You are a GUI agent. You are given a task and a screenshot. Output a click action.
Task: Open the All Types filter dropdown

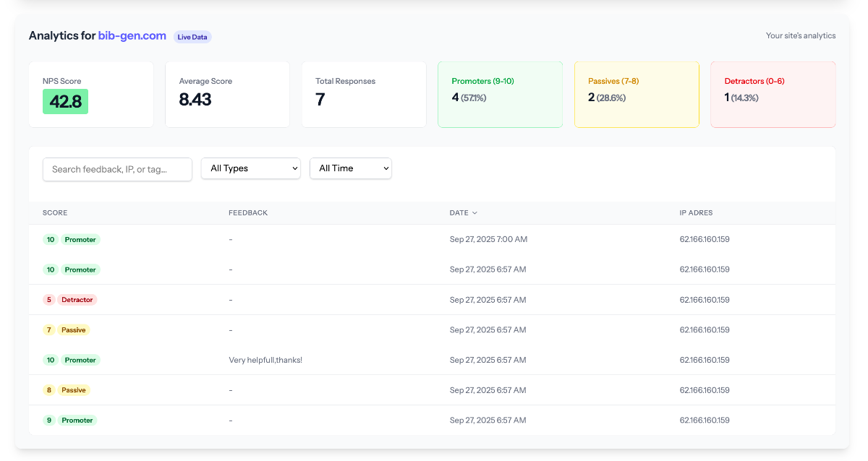click(x=250, y=168)
